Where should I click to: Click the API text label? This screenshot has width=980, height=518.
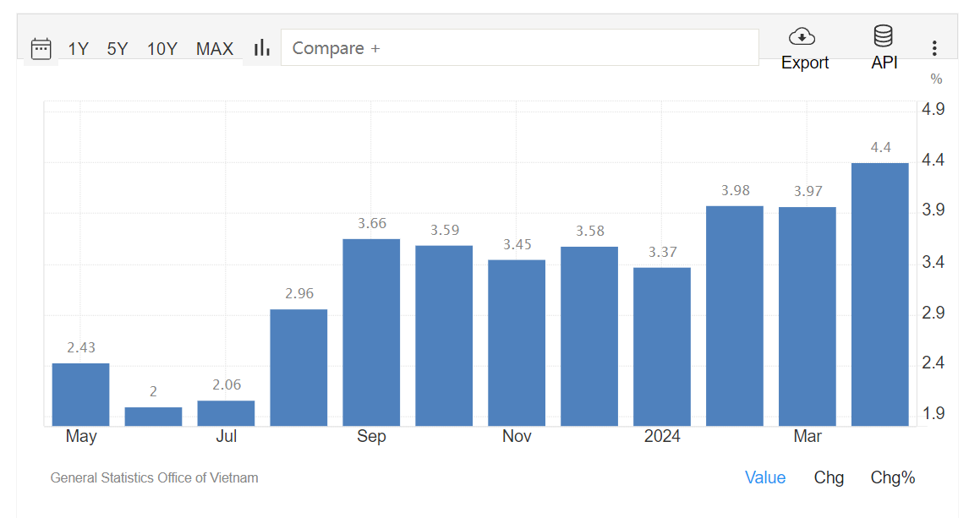(884, 63)
